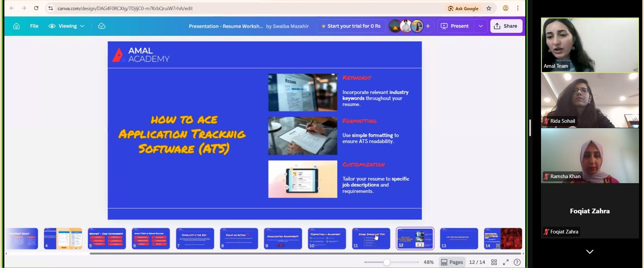This screenshot has height=268, width=644.
Task: Click the Canva home icon
Action: (16, 26)
